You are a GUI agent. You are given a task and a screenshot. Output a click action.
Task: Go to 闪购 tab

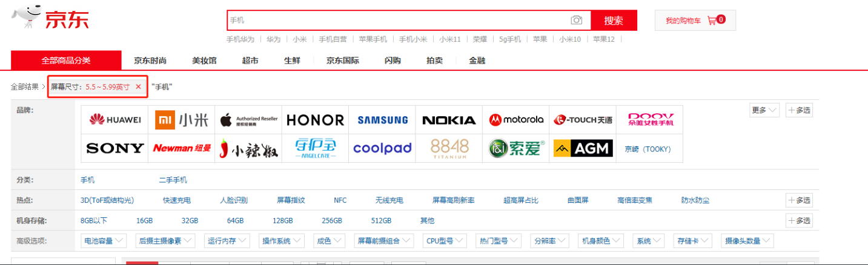click(393, 61)
